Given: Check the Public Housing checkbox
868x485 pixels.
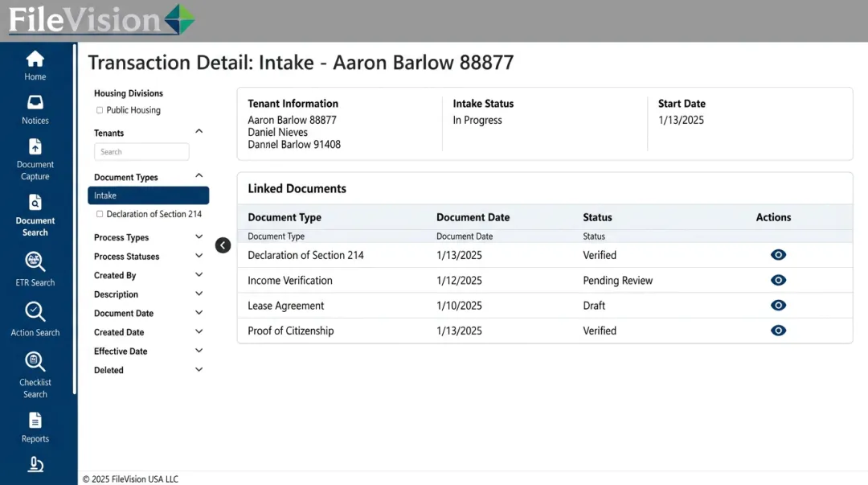Looking at the screenshot, I should click(x=100, y=110).
